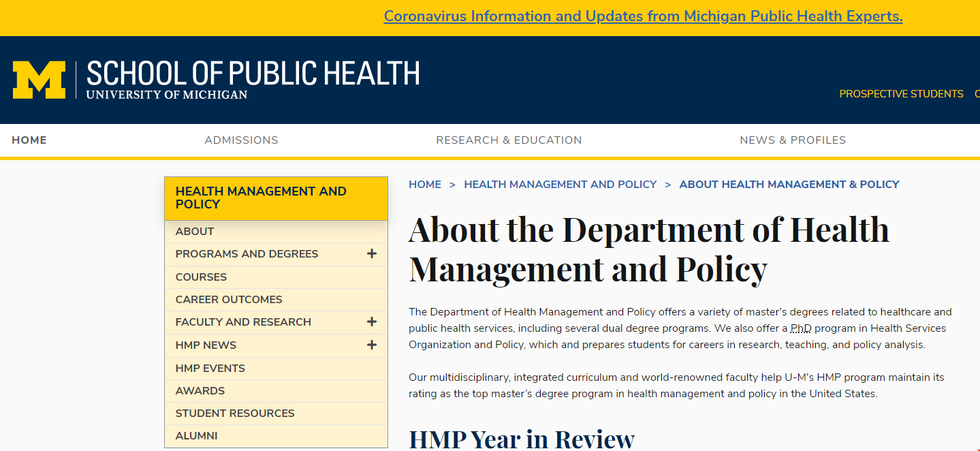Open HMP News sidebar link

(x=206, y=345)
